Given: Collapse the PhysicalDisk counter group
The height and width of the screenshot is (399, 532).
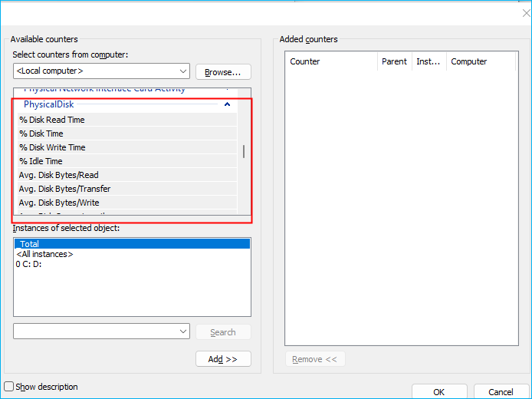Looking at the screenshot, I should click(x=228, y=104).
